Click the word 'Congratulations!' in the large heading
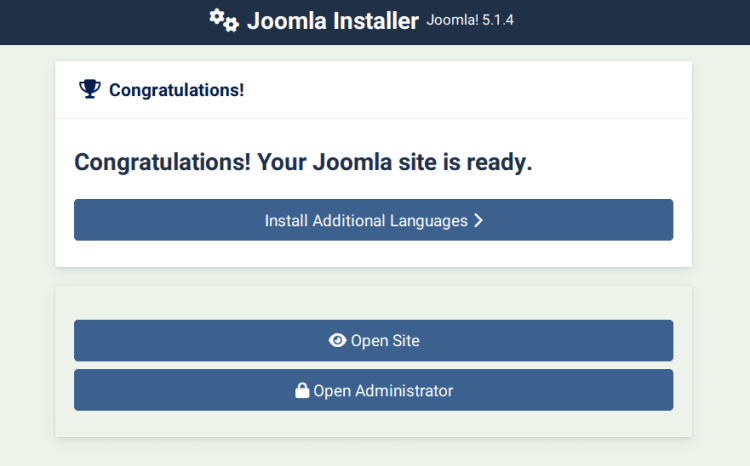 [x=162, y=162]
